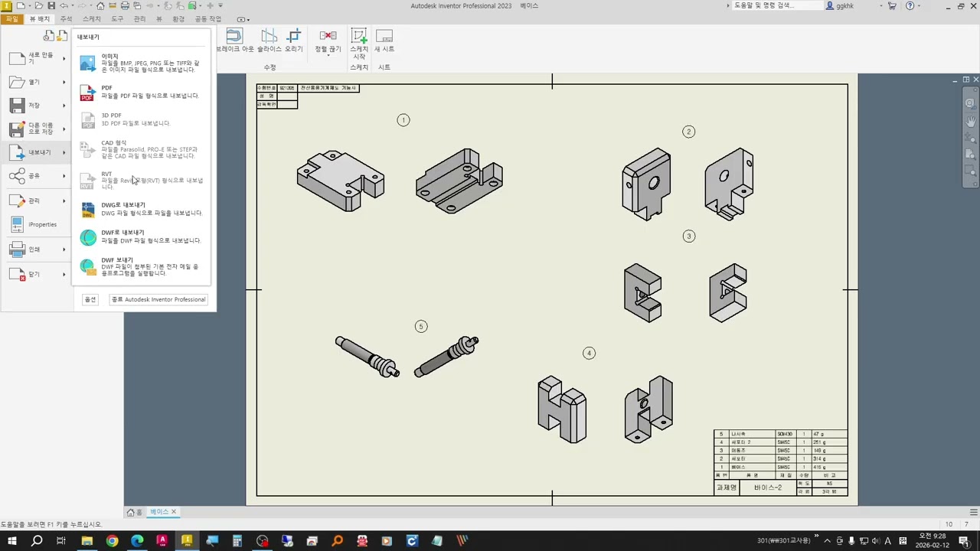Open Google Chrome from the taskbar
This screenshot has width=980, height=551.
112,541
